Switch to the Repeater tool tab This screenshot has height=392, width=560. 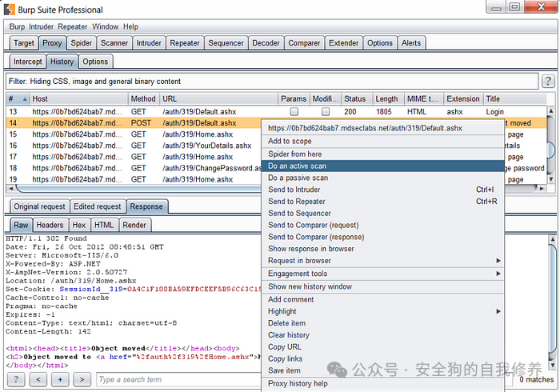pyautogui.click(x=185, y=43)
